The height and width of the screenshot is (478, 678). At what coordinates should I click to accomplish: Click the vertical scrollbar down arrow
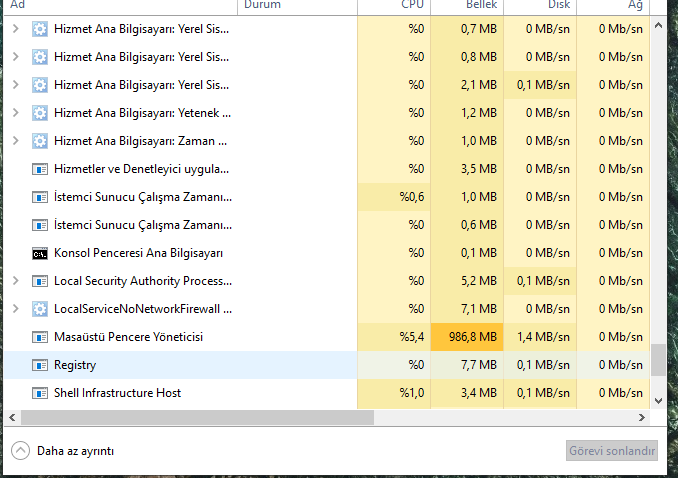pos(658,401)
